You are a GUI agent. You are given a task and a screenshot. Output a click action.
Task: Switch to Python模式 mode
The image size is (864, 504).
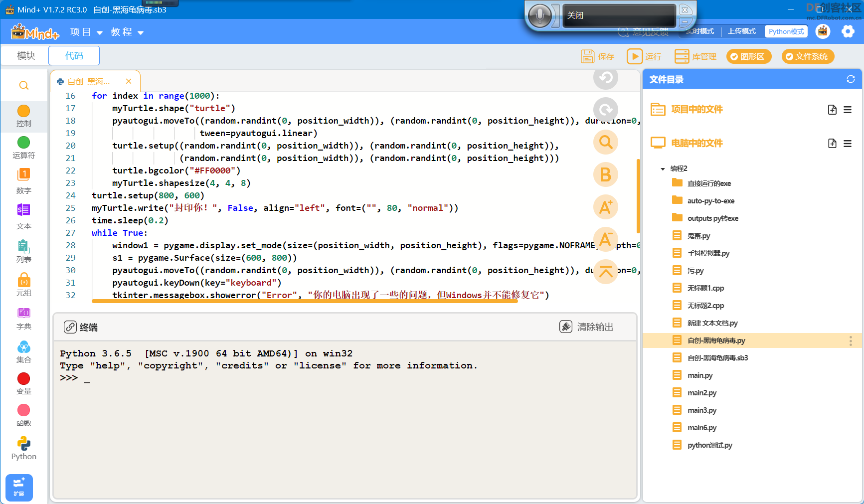[786, 31]
